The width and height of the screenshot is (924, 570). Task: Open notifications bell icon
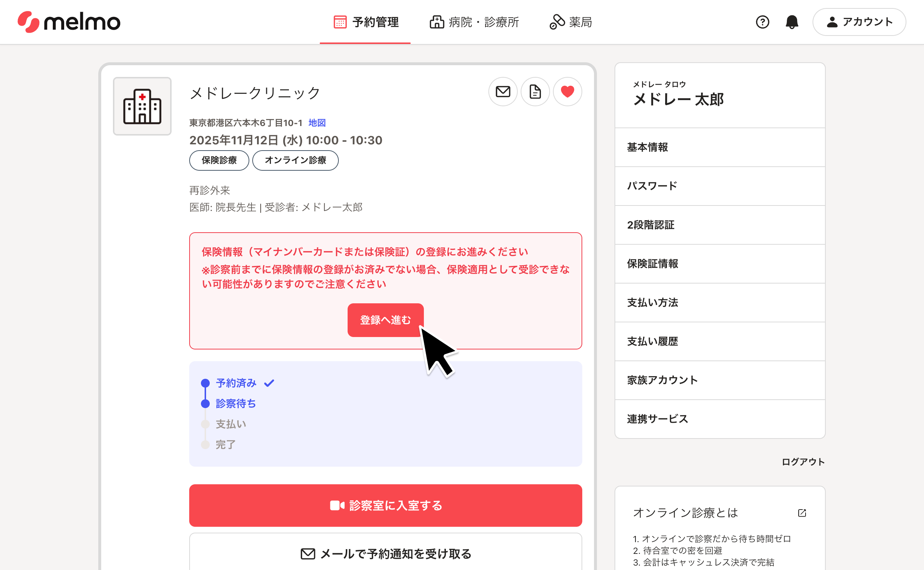pos(792,22)
